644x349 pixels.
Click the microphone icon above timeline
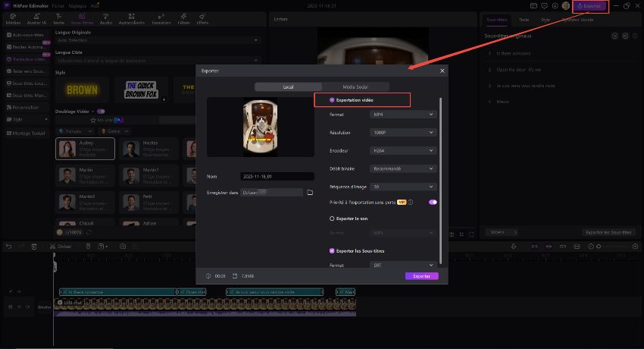point(514,247)
